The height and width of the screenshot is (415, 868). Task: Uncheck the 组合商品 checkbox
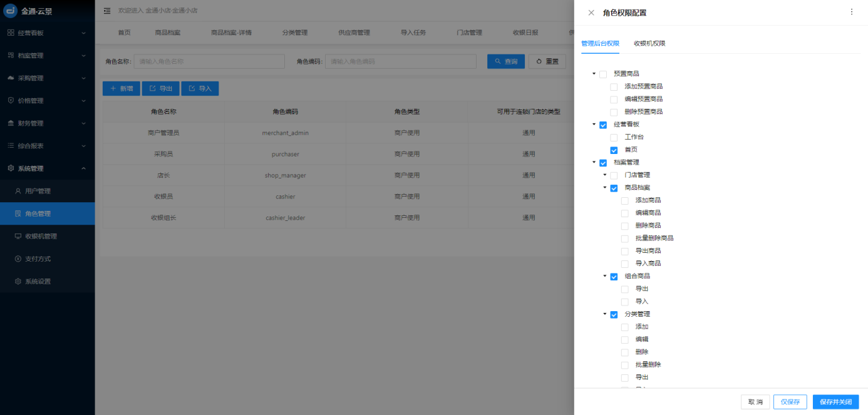tap(614, 277)
